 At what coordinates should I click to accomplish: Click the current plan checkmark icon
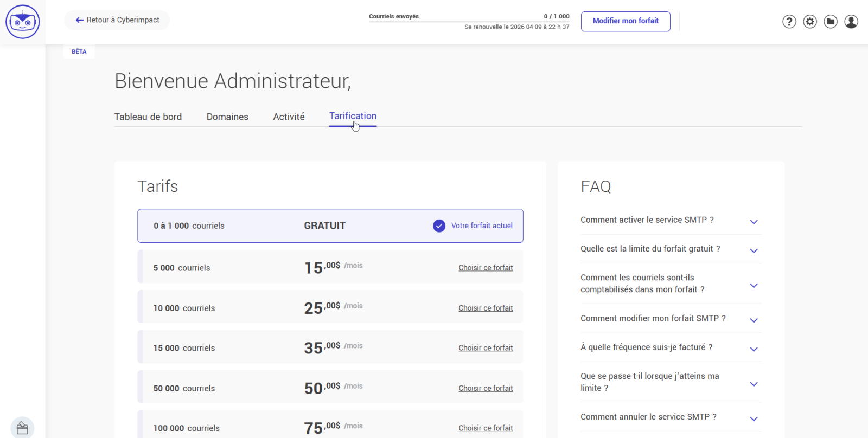point(439,226)
